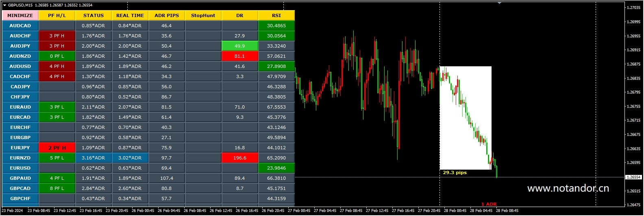644x216 pixels.
Task: Click the red 81.1 DR cell for AUDNZD
Action: pyautogui.click(x=240, y=56)
